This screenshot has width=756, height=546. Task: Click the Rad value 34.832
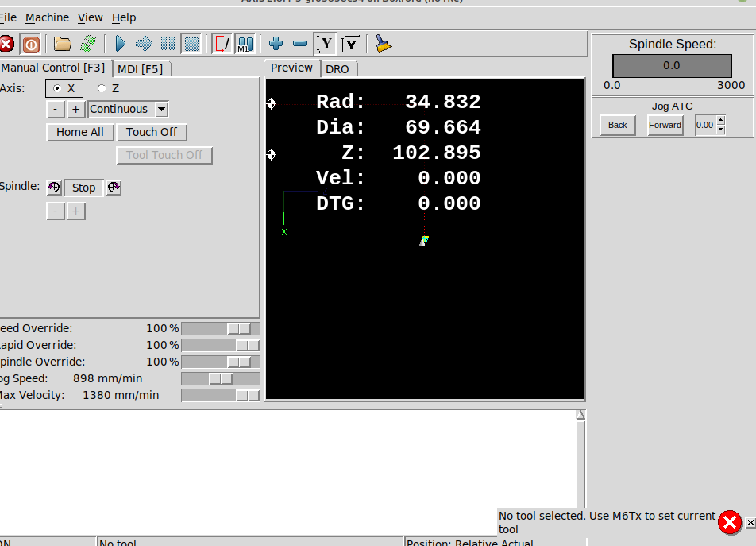(x=442, y=102)
